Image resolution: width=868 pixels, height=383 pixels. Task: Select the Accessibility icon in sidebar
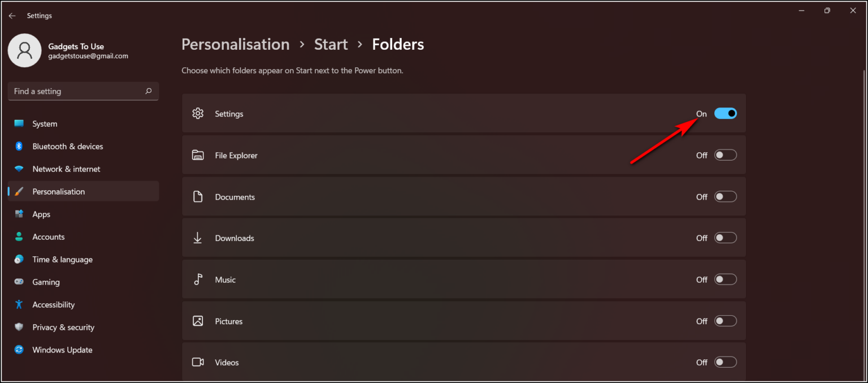(x=19, y=304)
